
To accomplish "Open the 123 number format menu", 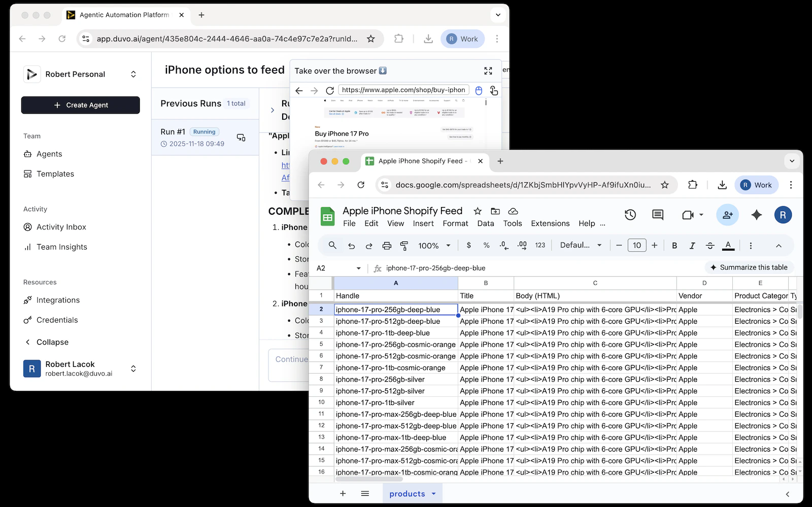I will [x=540, y=245].
